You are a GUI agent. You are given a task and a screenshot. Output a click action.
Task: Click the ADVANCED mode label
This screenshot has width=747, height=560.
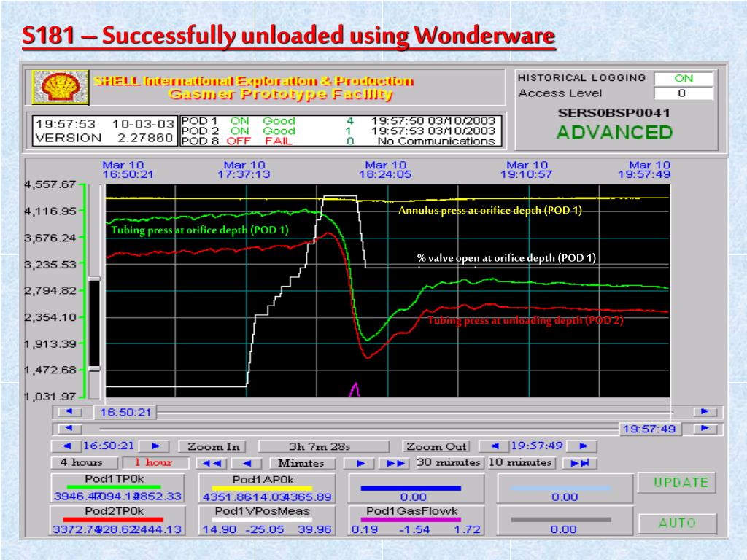point(614,133)
